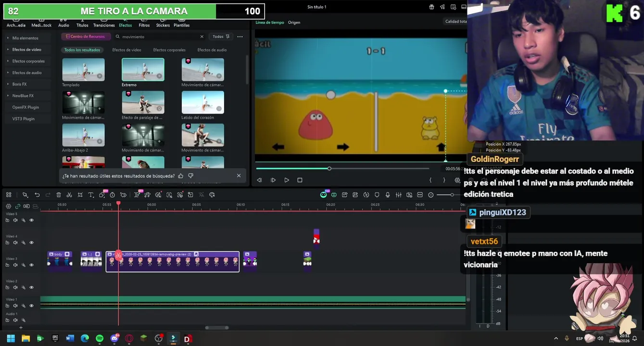Open the Todos filter dropdown
Viewport: 644px width, 346px height.
tap(221, 37)
